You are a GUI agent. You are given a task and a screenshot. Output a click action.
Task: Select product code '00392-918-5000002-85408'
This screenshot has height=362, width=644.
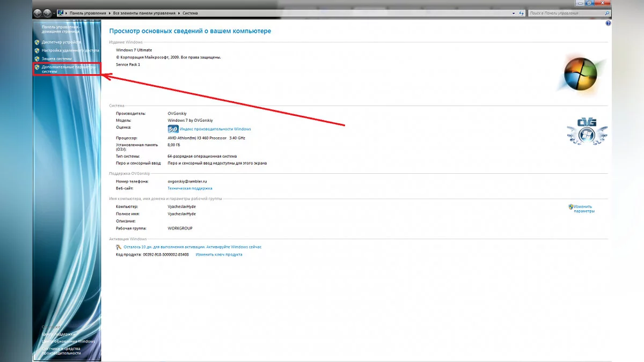coord(166,255)
